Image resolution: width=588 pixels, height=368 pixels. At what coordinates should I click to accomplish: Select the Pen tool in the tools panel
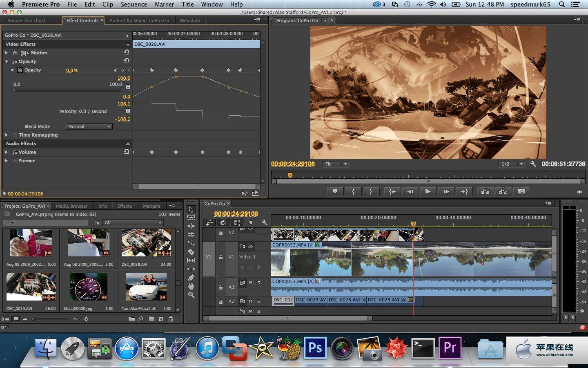[191, 277]
